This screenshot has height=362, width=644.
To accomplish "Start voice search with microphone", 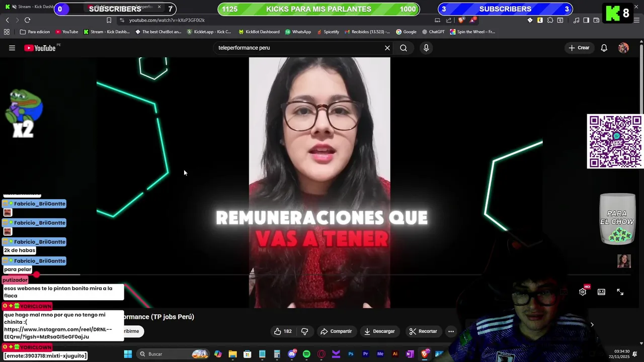I will 426,48.
